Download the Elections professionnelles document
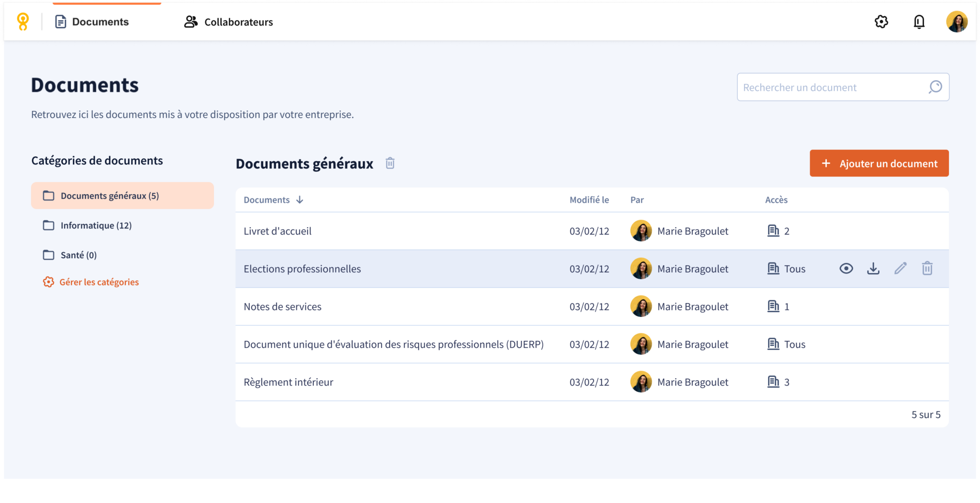 click(x=873, y=268)
